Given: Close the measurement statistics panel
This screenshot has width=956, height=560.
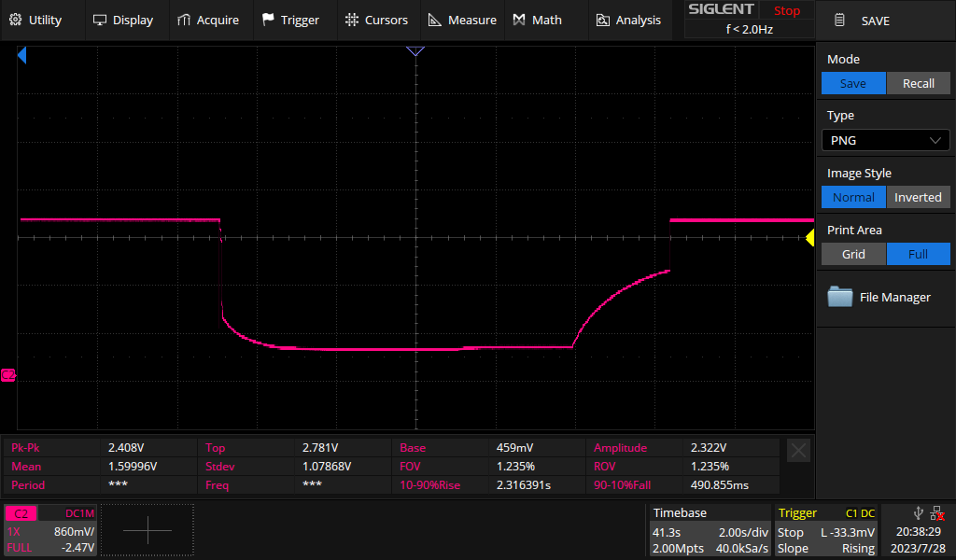Looking at the screenshot, I should 798,451.
